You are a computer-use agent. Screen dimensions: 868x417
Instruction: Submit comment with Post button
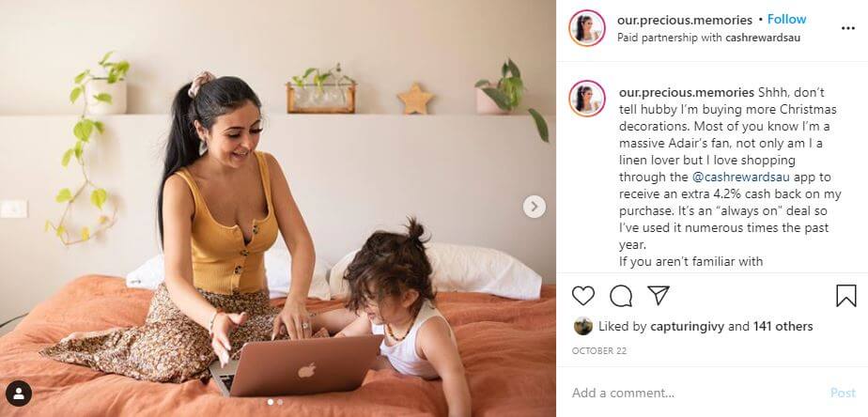tap(843, 394)
